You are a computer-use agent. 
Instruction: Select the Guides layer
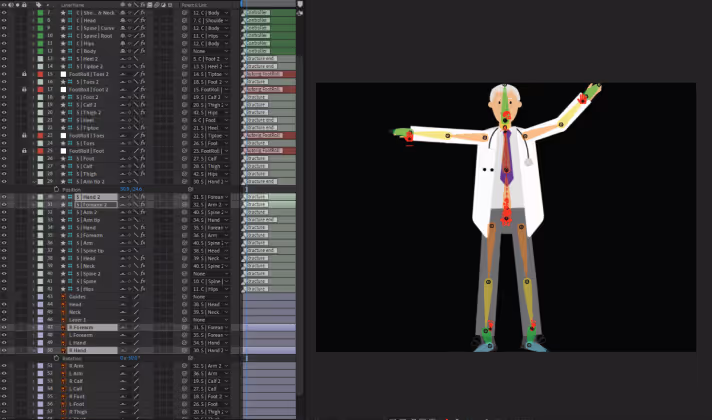[77, 296]
